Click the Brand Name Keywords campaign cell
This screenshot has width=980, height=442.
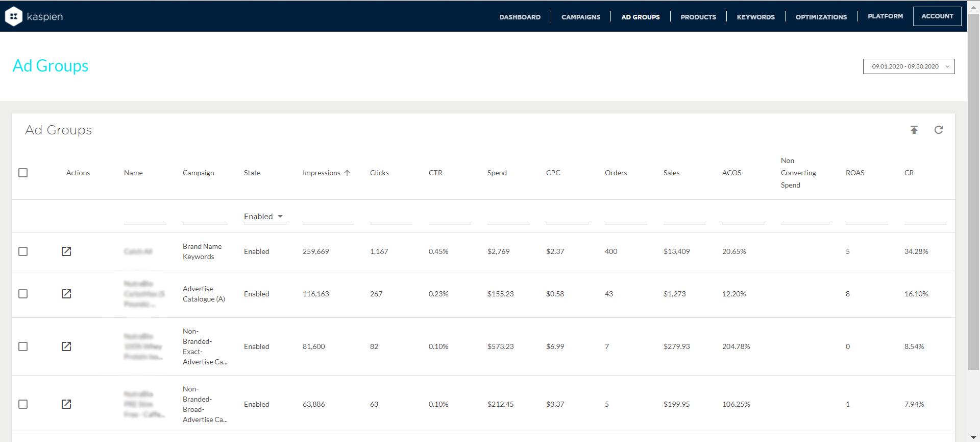202,251
